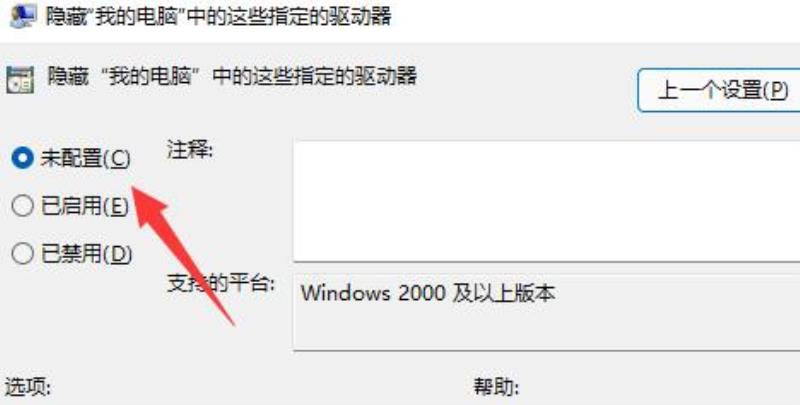Screen dimensions: 800x405
Task: Click the policy setting icon beside the heading
Action: coord(20,80)
